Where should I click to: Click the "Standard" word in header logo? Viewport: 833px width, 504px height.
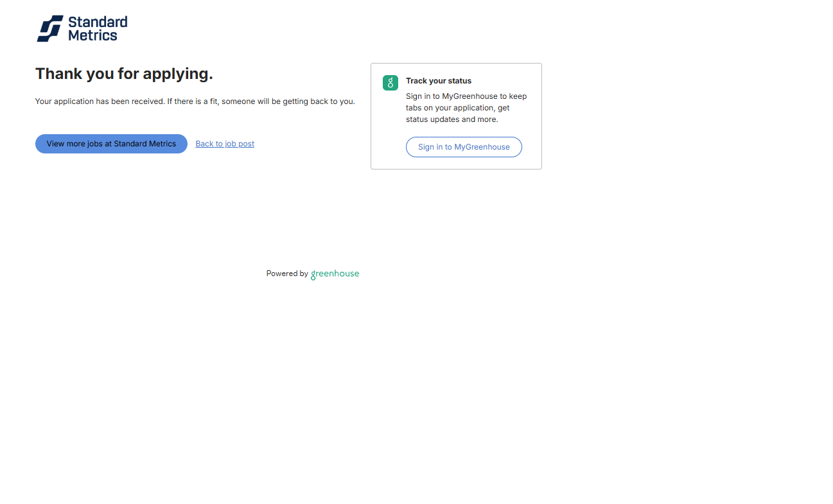(x=98, y=22)
